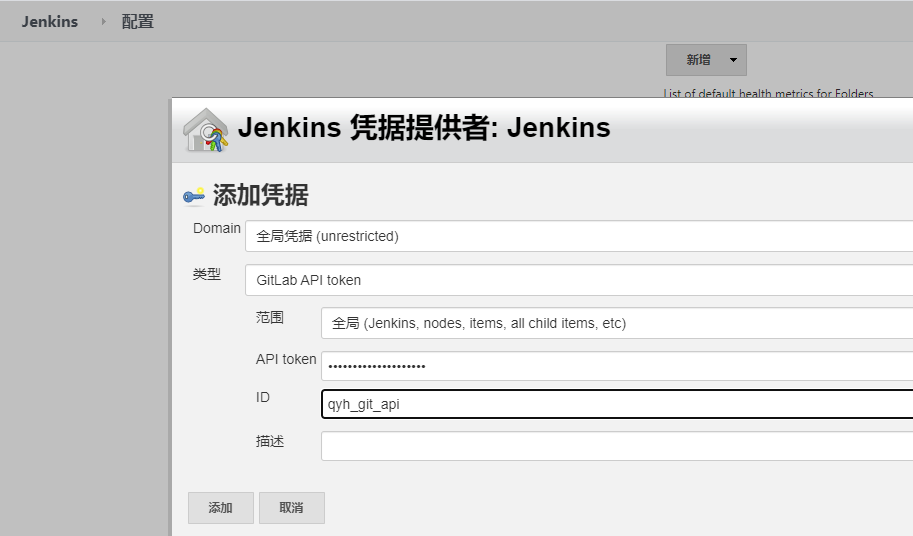This screenshot has width=913, height=536.
Task: Click the 添加 button
Action: point(221,508)
